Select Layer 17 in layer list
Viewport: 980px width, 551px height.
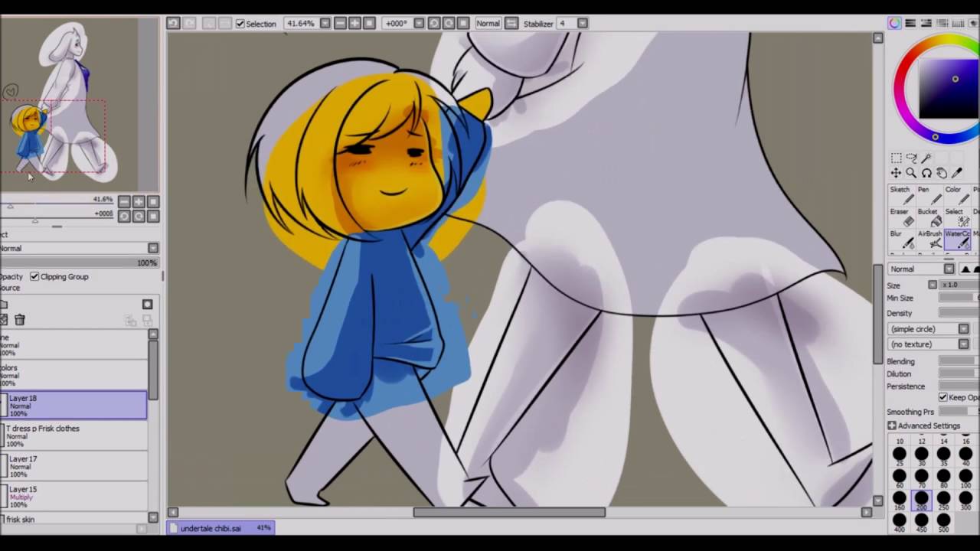coord(73,466)
